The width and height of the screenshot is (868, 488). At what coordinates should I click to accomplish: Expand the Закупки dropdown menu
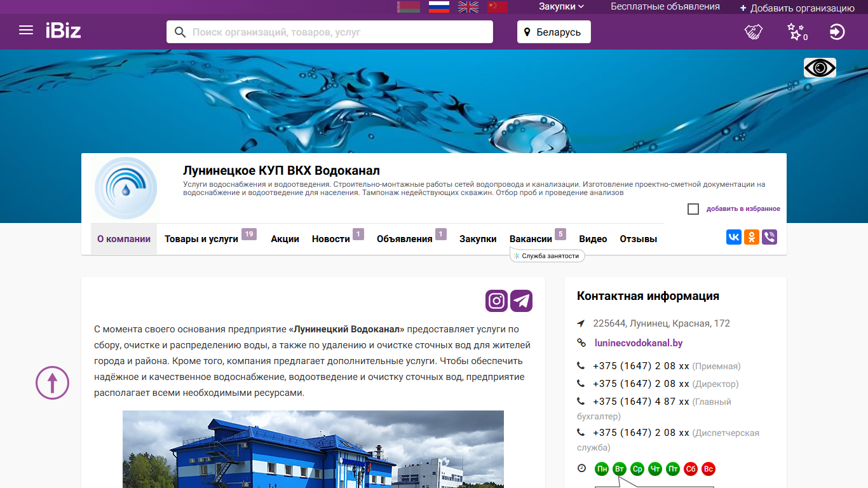(x=562, y=7)
